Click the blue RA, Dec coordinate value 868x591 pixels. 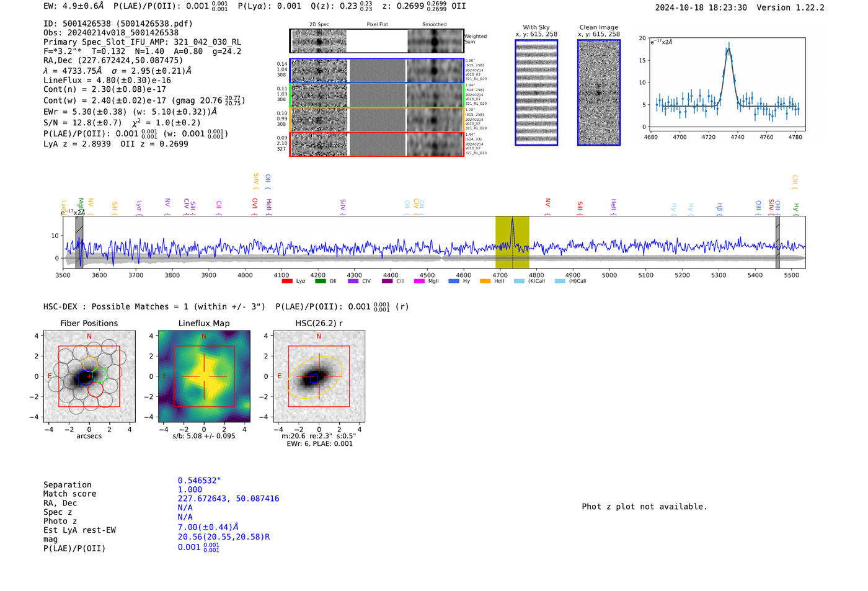[228, 499]
